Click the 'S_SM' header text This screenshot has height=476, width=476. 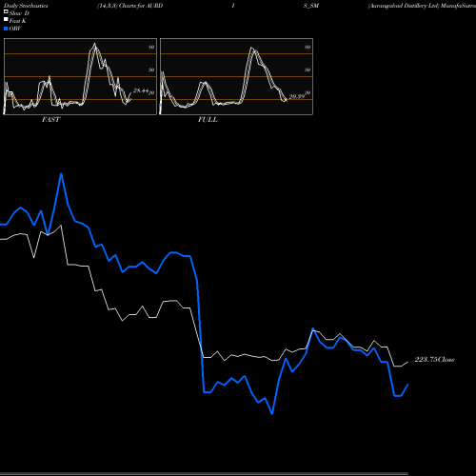tap(311, 6)
